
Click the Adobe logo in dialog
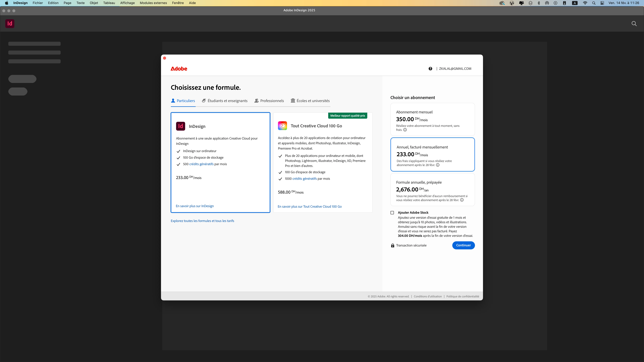pyautogui.click(x=179, y=69)
